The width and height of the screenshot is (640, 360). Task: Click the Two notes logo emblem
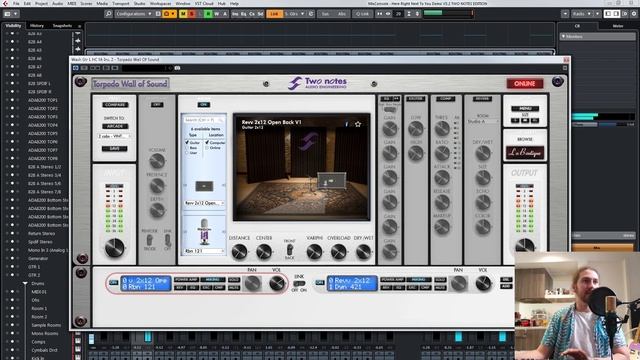(295, 83)
